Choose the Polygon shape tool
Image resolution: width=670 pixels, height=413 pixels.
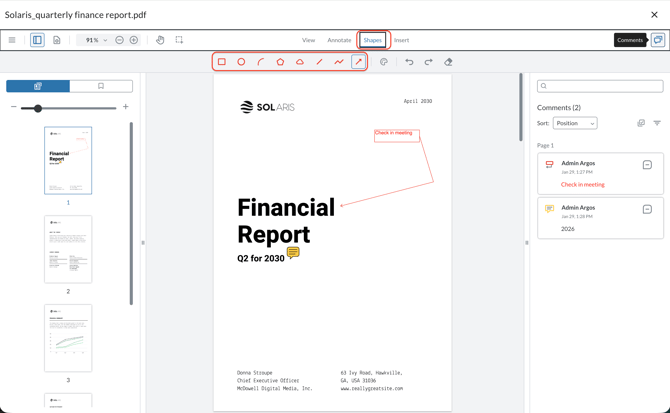pyautogui.click(x=280, y=62)
